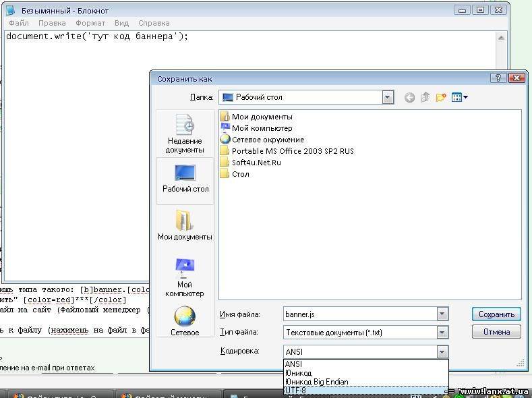Choose ANSI in the encoding list
The width and height of the screenshot is (532, 398).
(365, 364)
